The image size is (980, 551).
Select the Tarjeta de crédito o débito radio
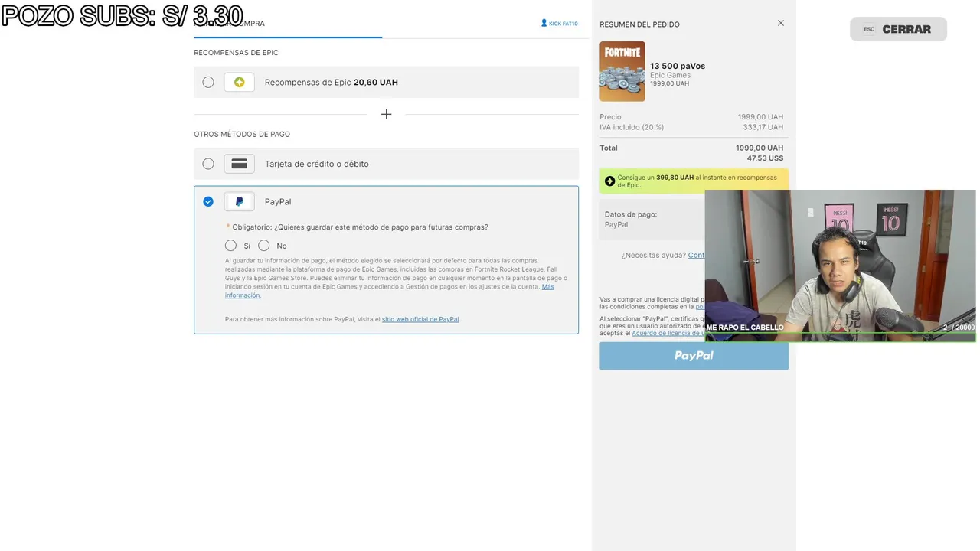tap(208, 164)
